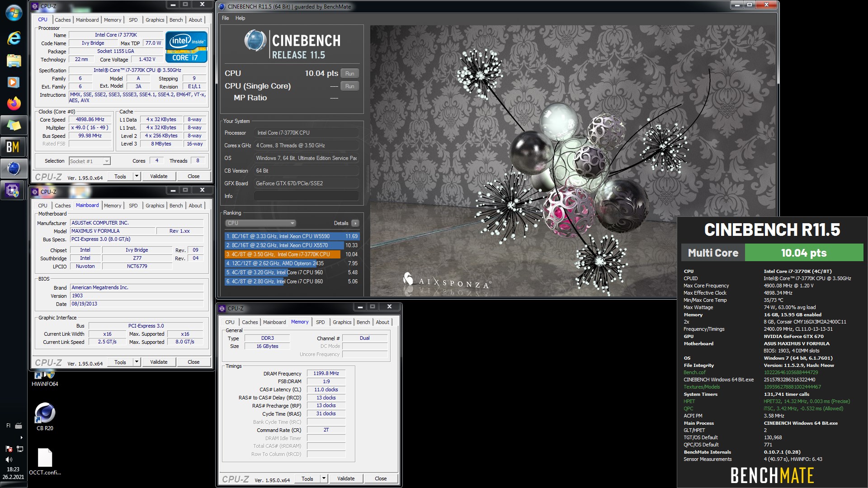This screenshot has width=868, height=488.
Task: Click the Intel Core i7 logo badge
Action: pos(186,47)
